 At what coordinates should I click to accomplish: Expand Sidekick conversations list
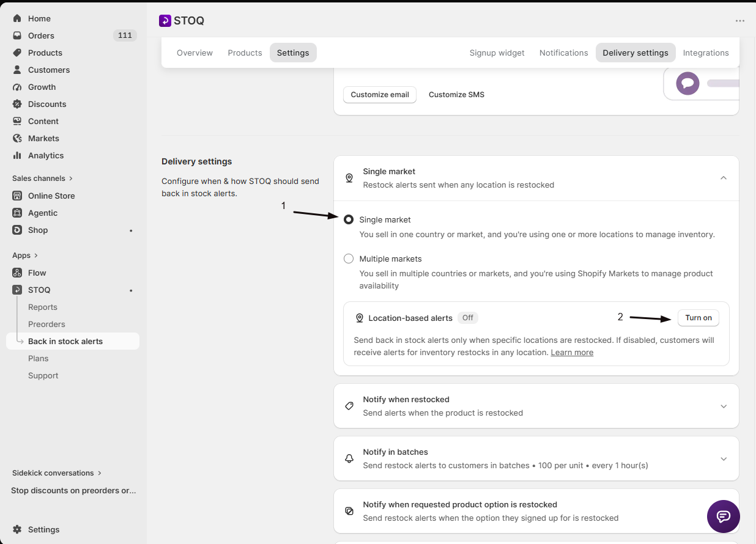pos(57,473)
